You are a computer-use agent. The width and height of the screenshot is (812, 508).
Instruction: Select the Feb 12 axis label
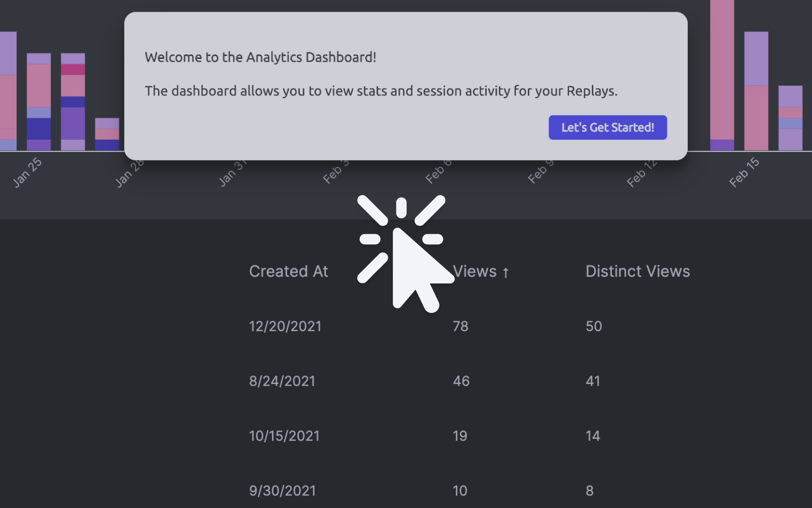[x=641, y=174]
